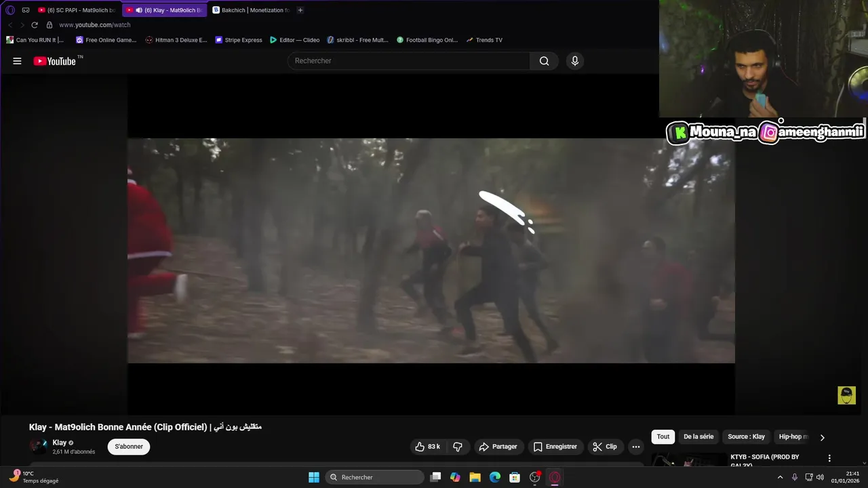This screenshot has width=868, height=488.
Task: Open volume control tray icon
Action: (x=820, y=477)
